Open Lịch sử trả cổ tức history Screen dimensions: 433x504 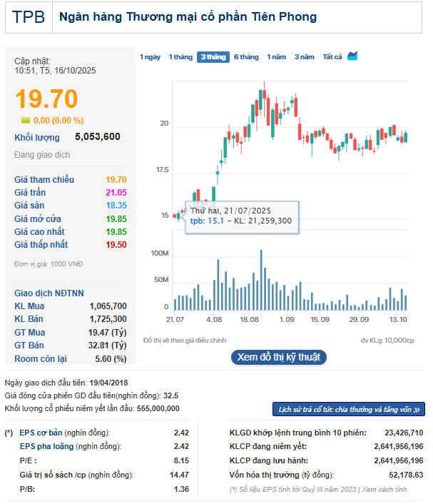[349, 409]
